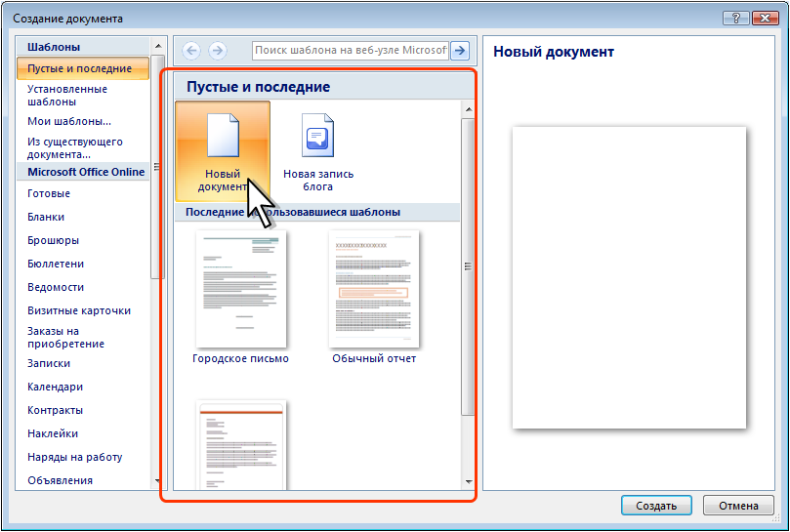Choose the Городское письмо template thumbnail
The height and width of the screenshot is (532, 790).
click(x=241, y=289)
